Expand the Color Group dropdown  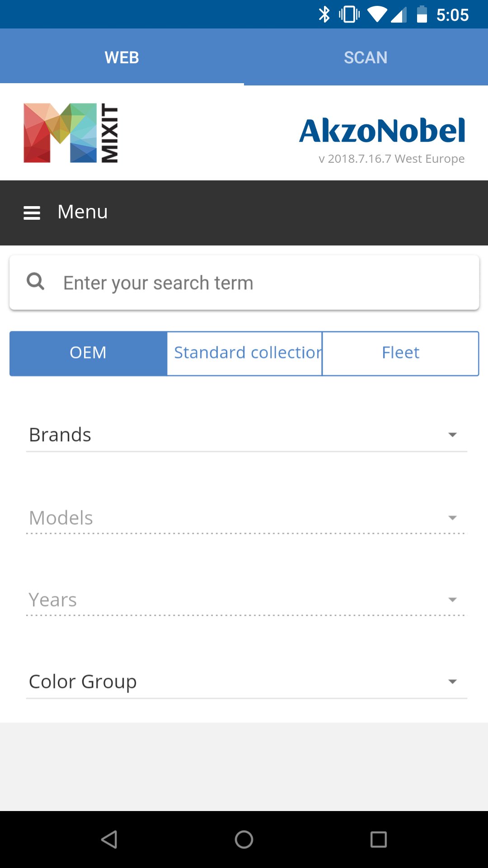pos(246,682)
